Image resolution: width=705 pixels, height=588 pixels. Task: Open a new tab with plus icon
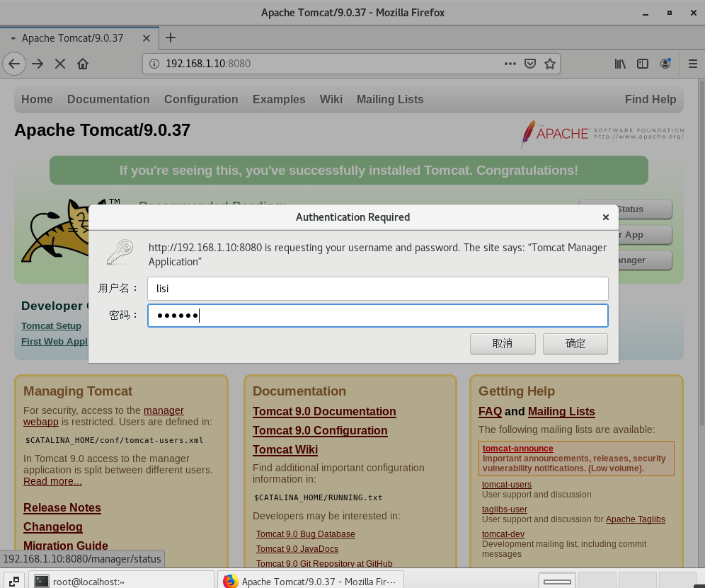(171, 38)
